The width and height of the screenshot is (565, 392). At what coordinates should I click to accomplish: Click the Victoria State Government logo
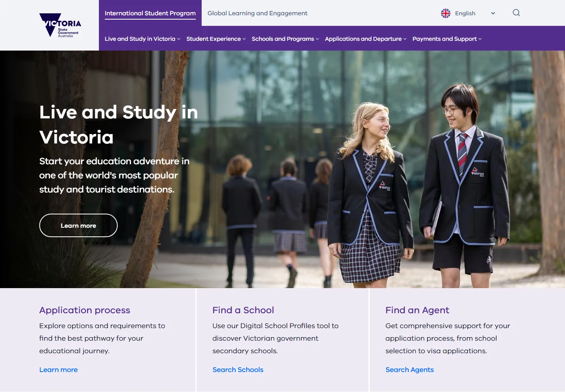(x=60, y=25)
